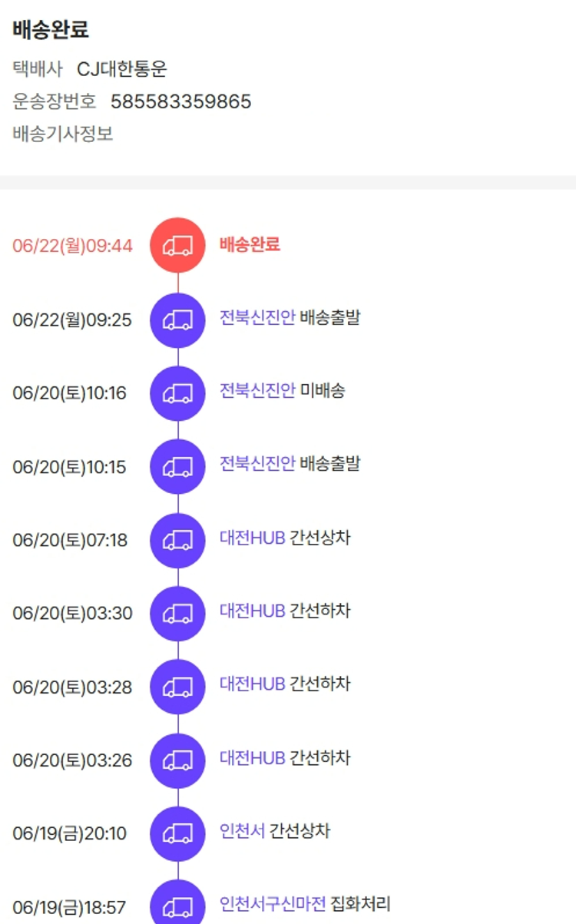Click truck icon for 06/20 10:15 배송출발
The height and width of the screenshot is (924, 576).
click(177, 466)
